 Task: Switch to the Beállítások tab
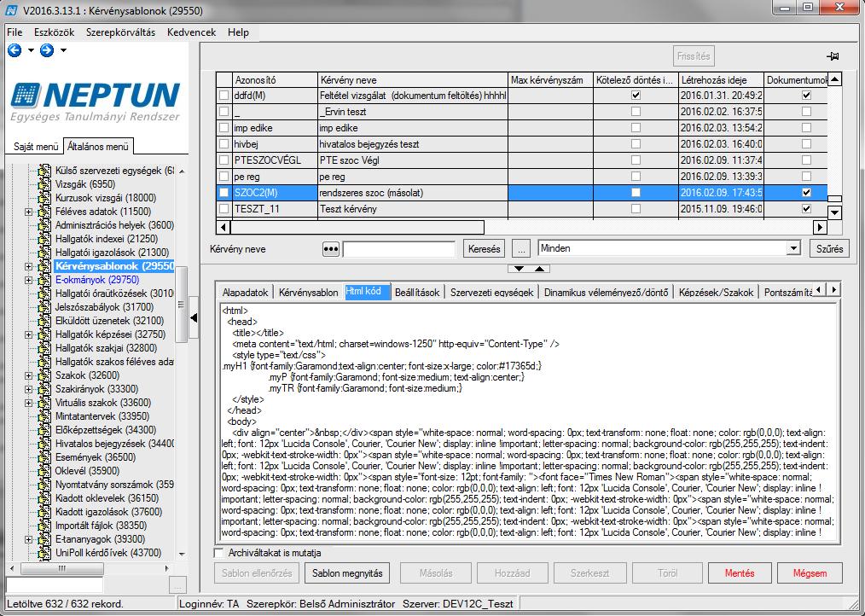[417, 292]
